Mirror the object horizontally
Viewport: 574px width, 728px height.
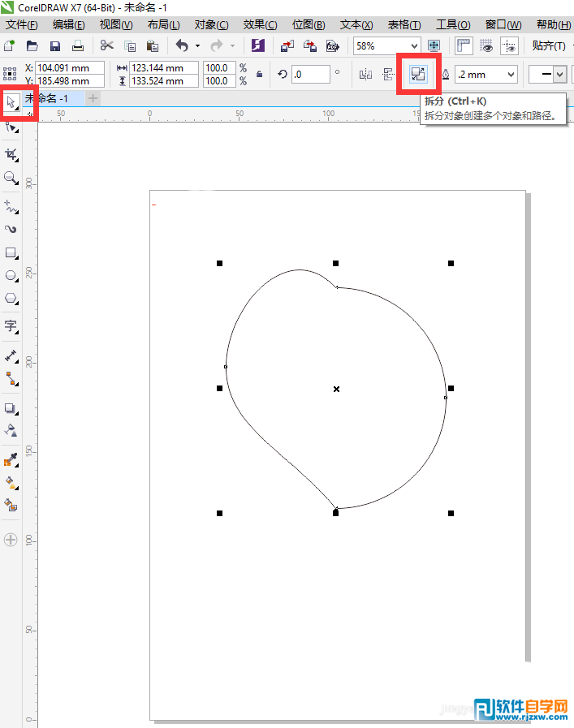point(366,74)
